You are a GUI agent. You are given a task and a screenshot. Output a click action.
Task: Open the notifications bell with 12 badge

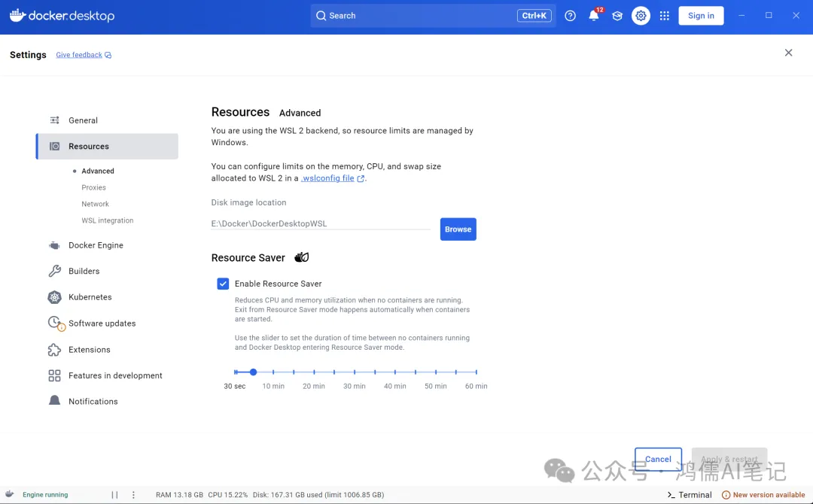[594, 16]
